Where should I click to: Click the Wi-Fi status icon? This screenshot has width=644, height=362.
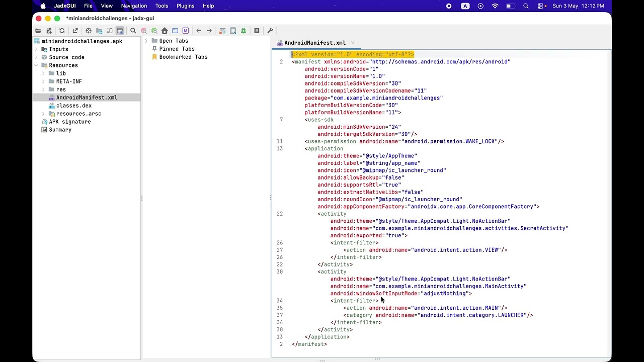(495, 6)
